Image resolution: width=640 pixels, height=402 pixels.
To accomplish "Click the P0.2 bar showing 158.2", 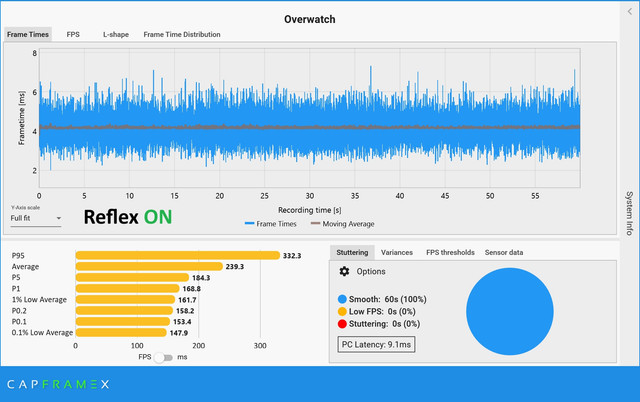I will coord(124,311).
